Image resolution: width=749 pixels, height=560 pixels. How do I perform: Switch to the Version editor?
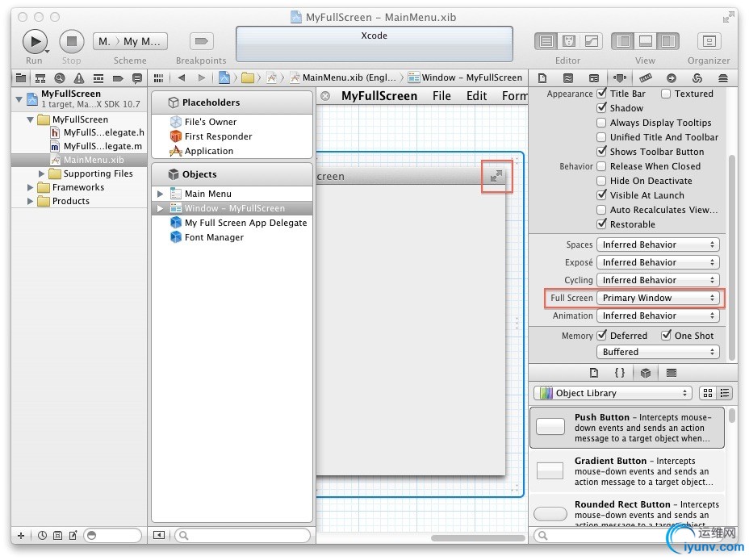(591, 41)
